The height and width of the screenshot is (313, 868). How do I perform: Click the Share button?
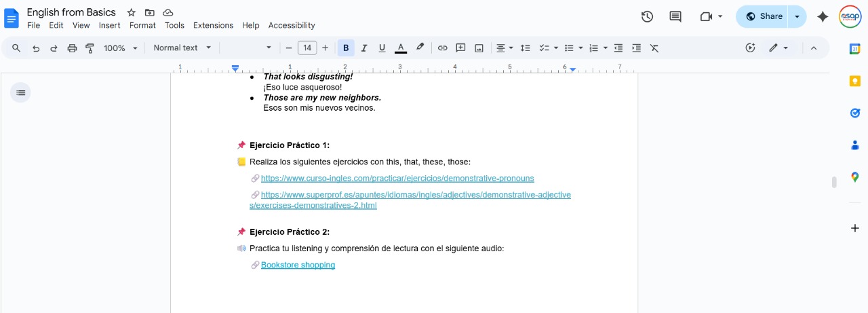point(764,16)
